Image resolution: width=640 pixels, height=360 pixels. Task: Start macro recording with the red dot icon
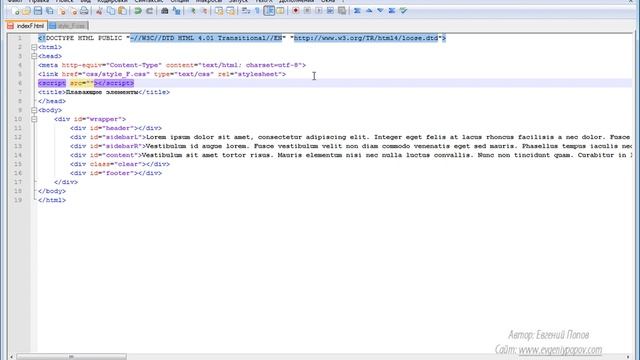click(296, 11)
